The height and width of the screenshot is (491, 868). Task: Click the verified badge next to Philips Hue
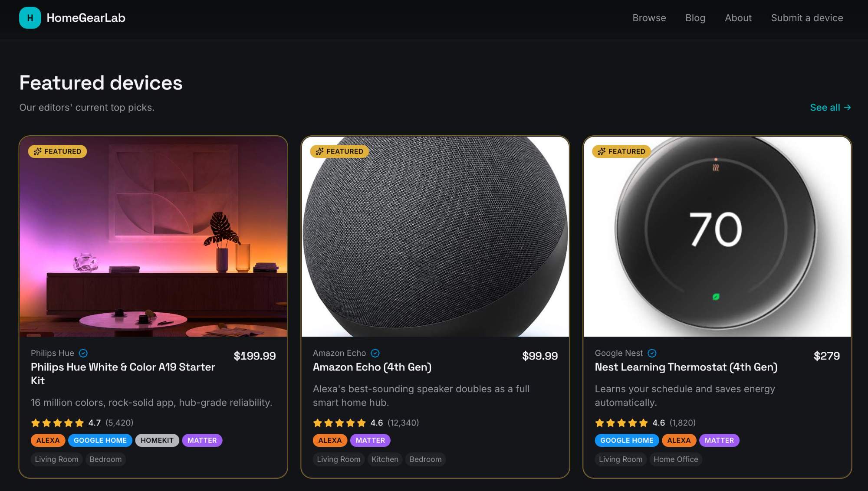tap(83, 353)
